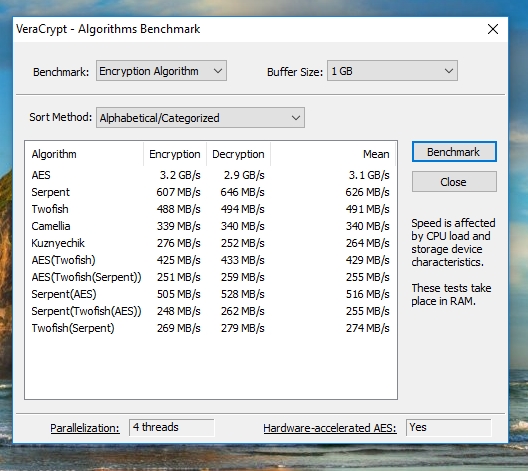Click AES(Twofish) encryption speed 425 MB/s
528x471 pixels.
click(x=178, y=260)
